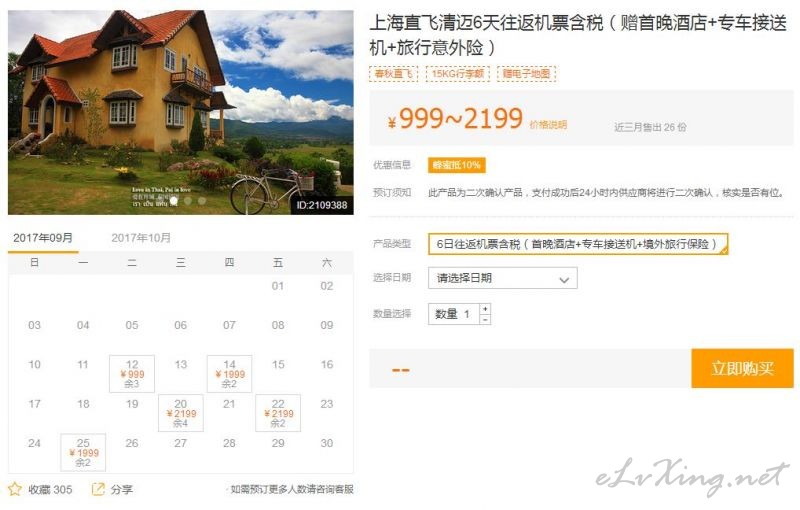Screen dimensions: 800x510
Task: Increase quantity with plus stepper
Action: tap(485, 309)
